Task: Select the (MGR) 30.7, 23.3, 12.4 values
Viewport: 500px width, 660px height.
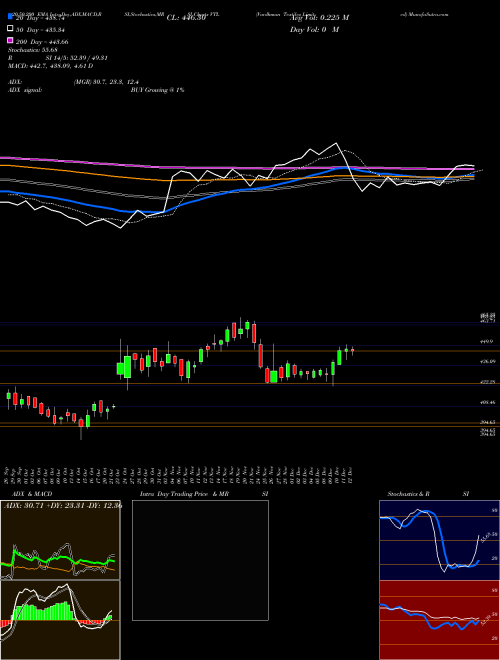Action: click(x=106, y=82)
